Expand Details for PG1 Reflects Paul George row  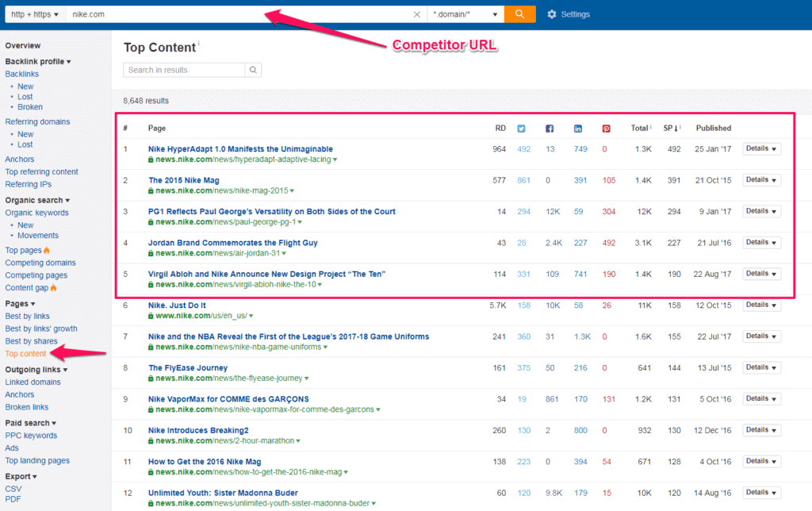point(761,211)
